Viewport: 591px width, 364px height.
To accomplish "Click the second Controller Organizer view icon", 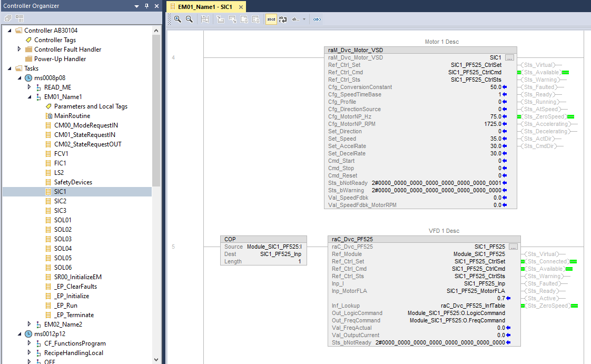I will (19, 18).
